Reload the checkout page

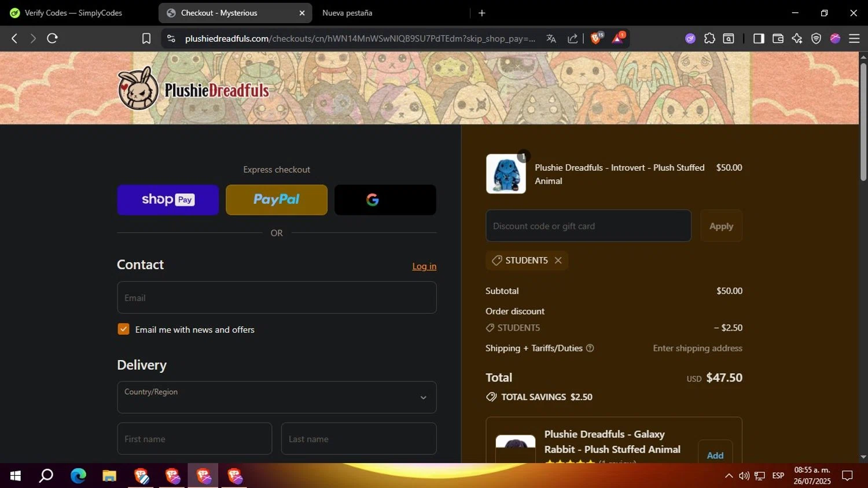point(52,38)
